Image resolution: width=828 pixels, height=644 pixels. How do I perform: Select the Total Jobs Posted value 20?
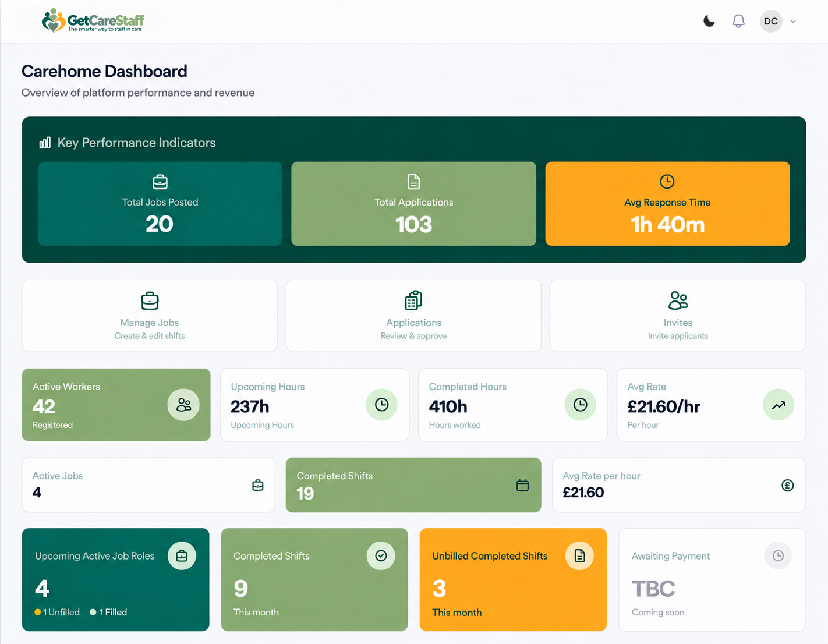tap(160, 224)
